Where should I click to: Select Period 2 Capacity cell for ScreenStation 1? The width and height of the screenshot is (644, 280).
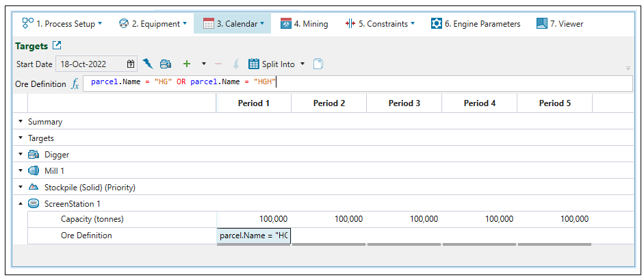coord(329,219)
